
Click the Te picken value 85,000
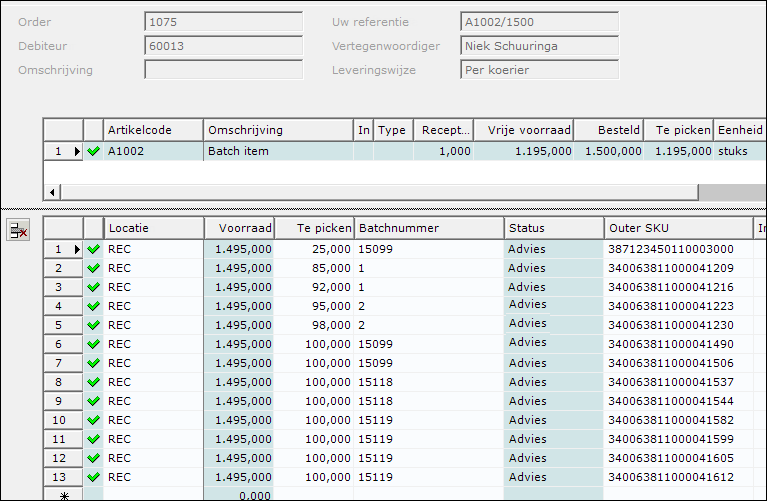314,268
